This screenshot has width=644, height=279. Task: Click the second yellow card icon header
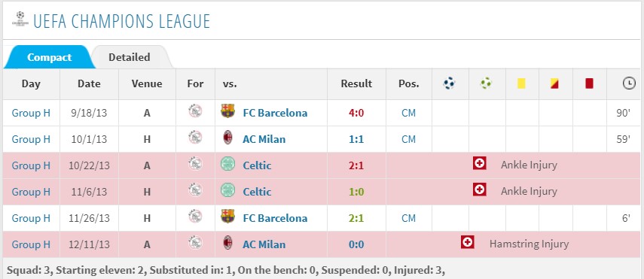pyautogui.click(x=554, y=83)
